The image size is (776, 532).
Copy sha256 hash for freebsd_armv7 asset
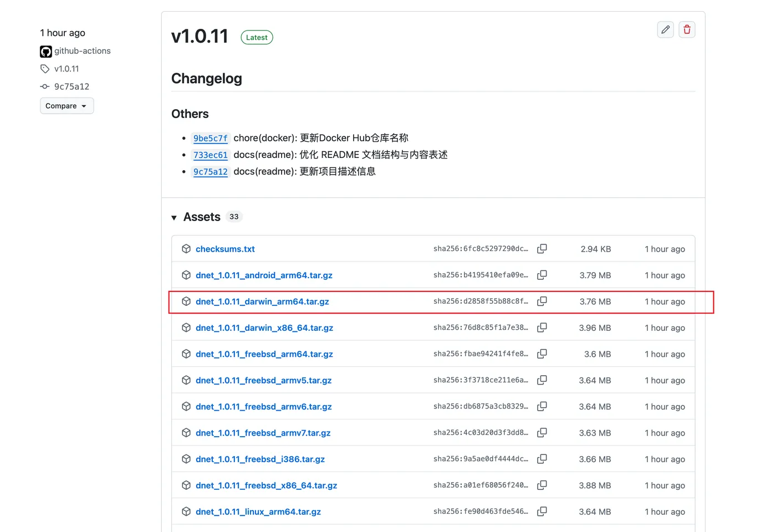pyautogui.click(x=542, y=433)
